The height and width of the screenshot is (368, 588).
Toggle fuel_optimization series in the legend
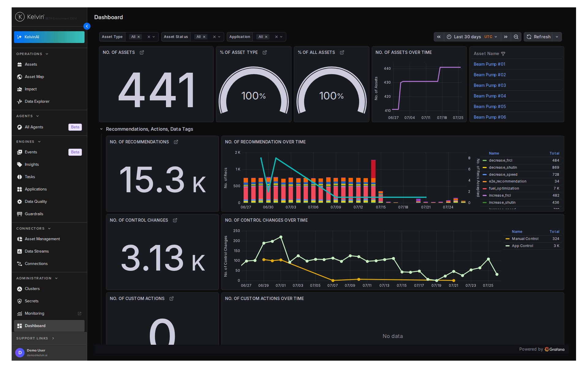(504, 188)
